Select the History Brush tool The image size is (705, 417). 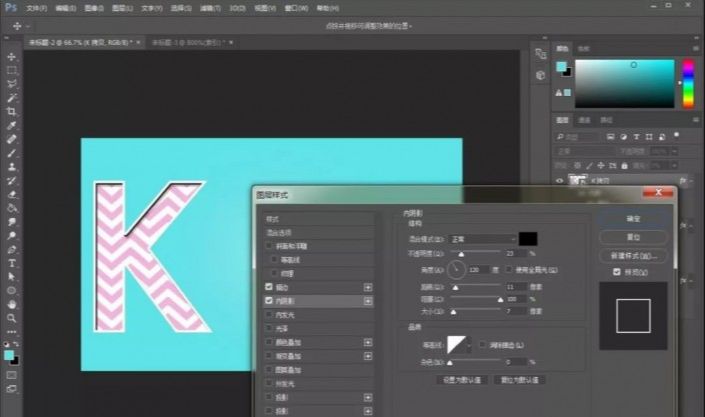(x=12, y=181)
